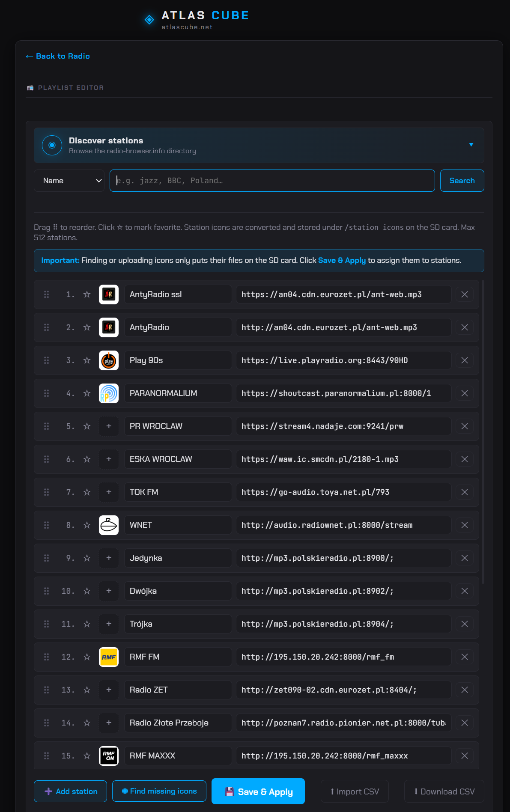Delete the Jedynka station row
This screenshot has width=510, height=812.
coord(465,558)
